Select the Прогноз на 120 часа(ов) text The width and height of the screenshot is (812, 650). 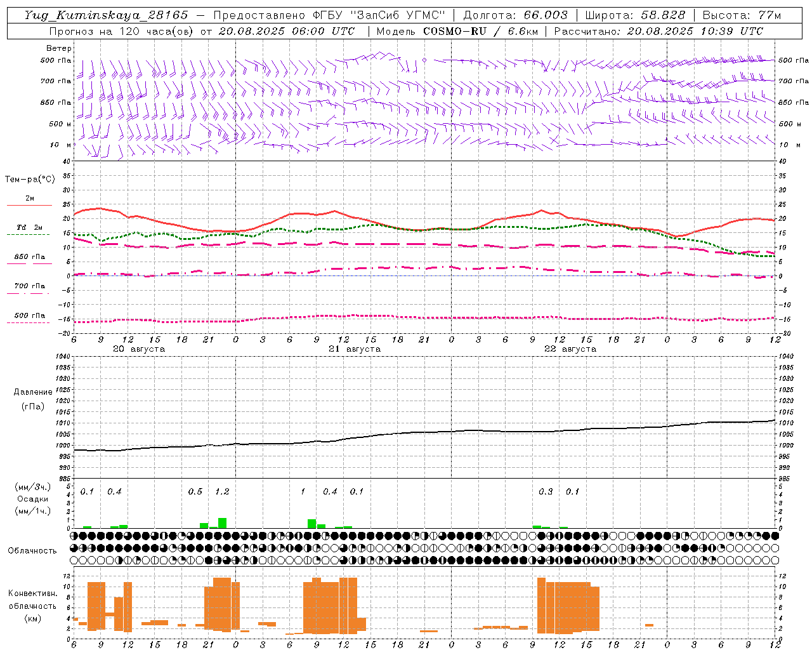click(122, 31)
